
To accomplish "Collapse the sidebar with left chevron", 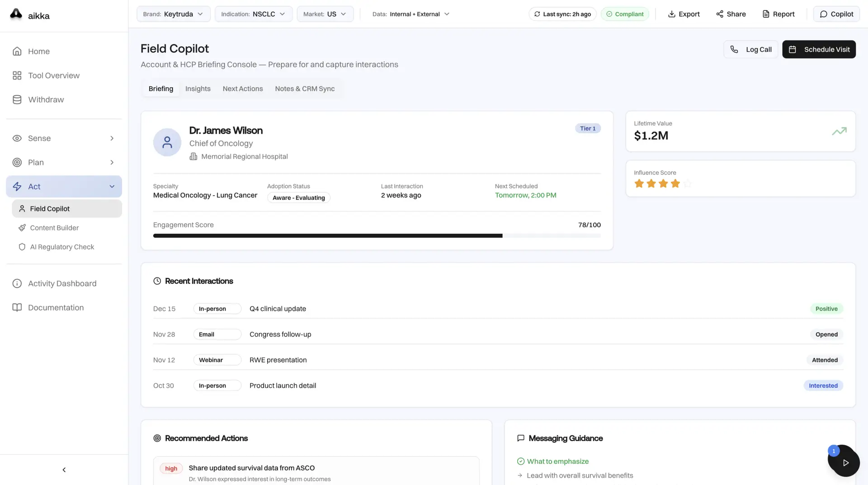I will coord(64,470).
